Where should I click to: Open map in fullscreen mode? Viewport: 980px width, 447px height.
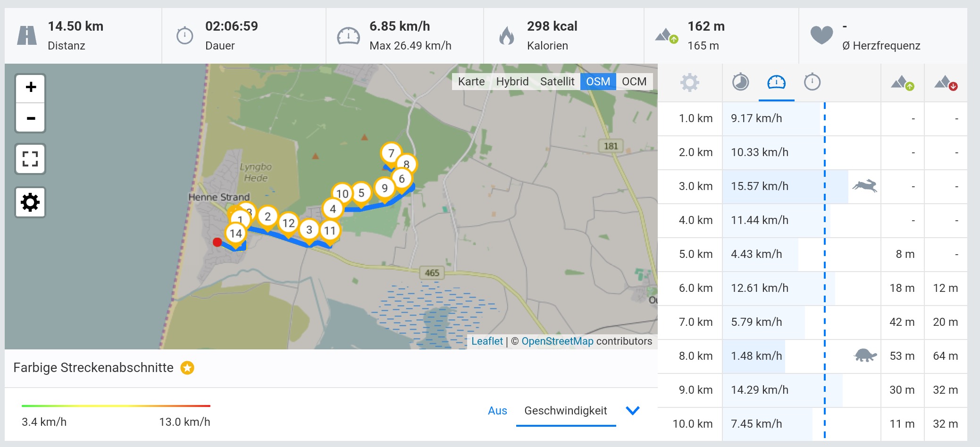point(30,159)
